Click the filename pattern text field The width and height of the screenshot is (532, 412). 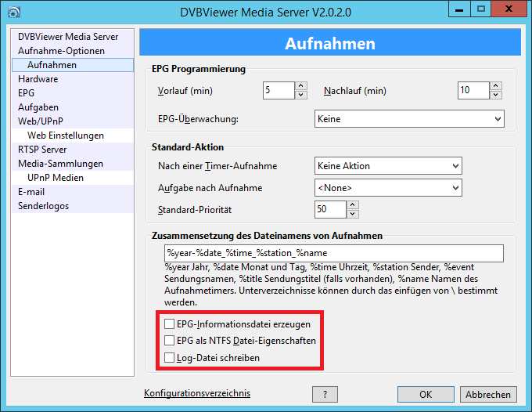point(332,254)
